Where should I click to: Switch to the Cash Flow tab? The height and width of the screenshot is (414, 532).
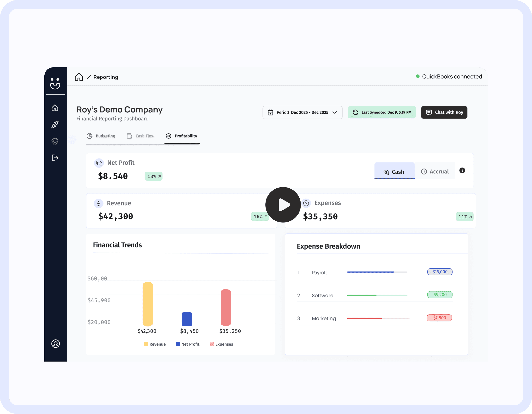141,136
